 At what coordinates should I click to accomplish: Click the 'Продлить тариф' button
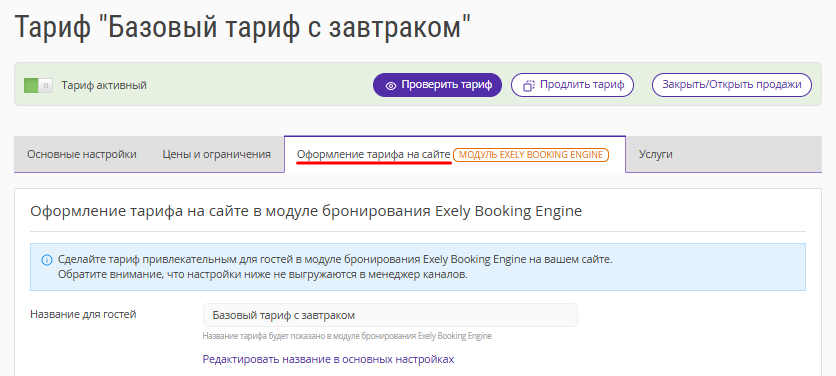coord(573,85)
